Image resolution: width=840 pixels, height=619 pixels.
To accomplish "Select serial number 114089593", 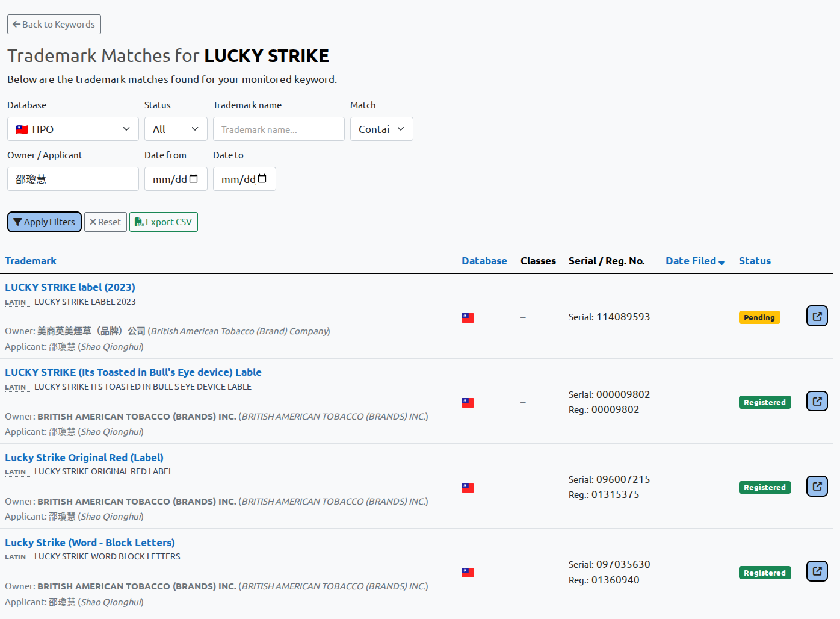I will point(623,317).
